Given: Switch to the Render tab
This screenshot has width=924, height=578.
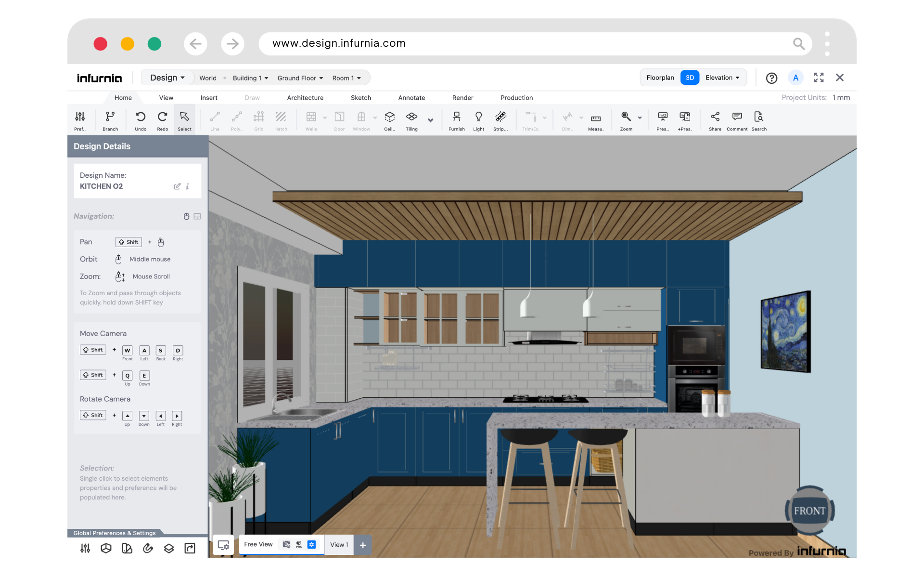Looking at the screenshot, I should (x=462, y=98).
